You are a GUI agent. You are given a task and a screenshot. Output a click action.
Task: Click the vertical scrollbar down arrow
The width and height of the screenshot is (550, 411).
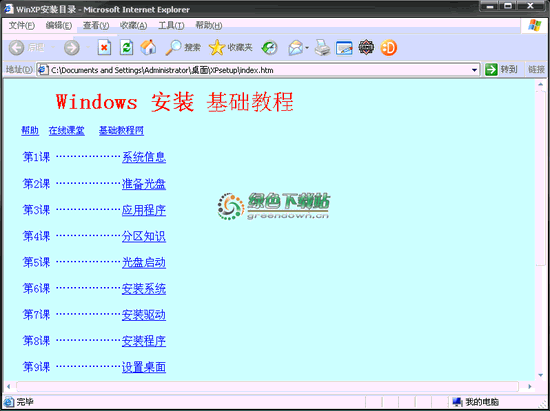tap(540, 376)
